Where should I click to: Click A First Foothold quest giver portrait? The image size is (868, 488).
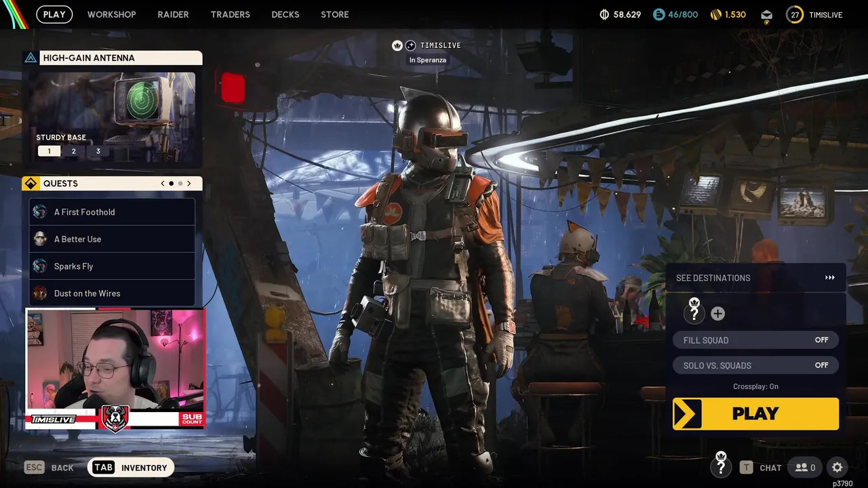(40, 211)
